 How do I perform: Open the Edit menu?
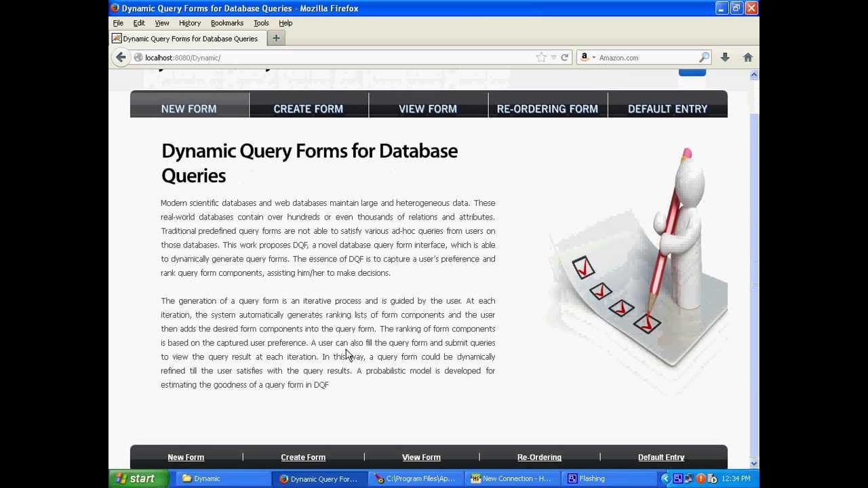point(139,23)
